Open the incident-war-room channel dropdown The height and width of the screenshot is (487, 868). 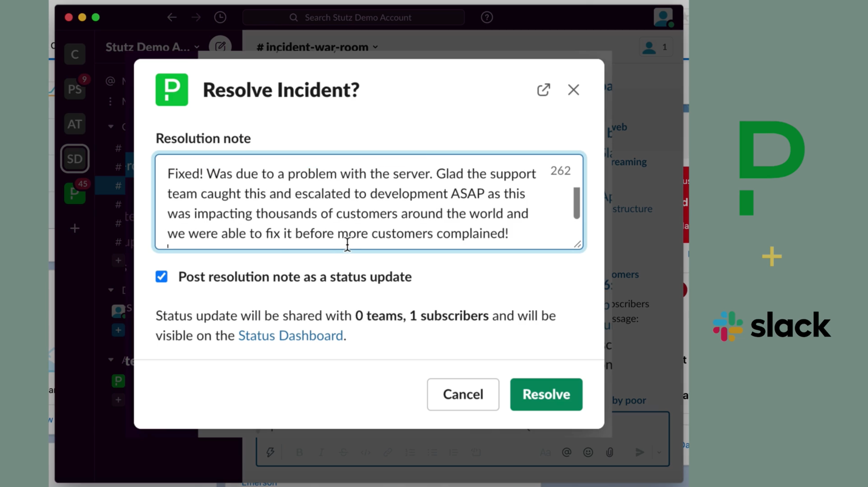[x=375, y=47]
